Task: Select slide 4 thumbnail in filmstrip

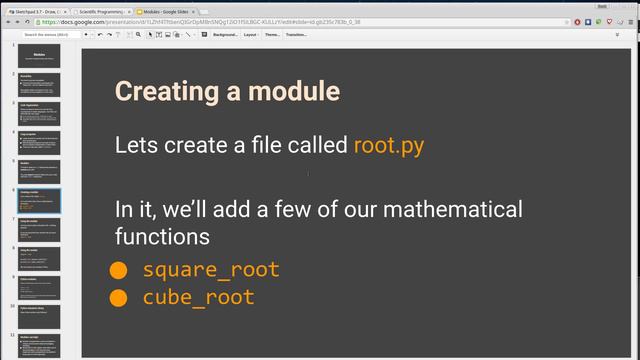Action: [39, 143]
